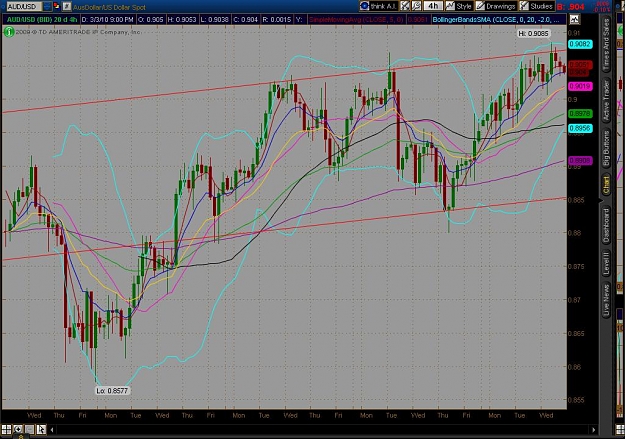Click the magenta 0.9019 price bubble

click(580, 86)
